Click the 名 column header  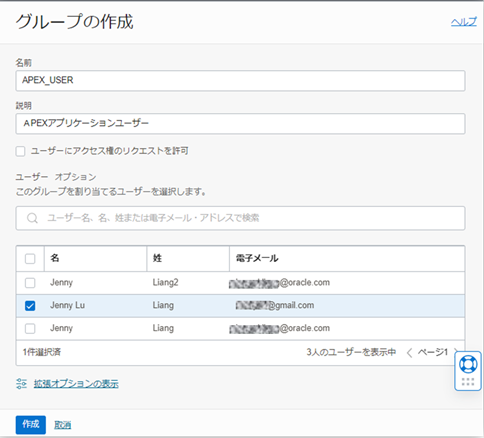[95, 258]
